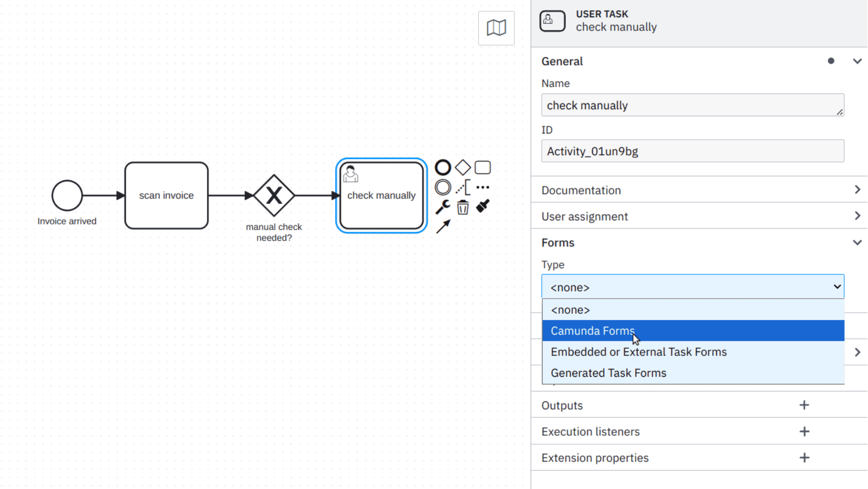Open the forms Type dropdown

coord(692,287)
